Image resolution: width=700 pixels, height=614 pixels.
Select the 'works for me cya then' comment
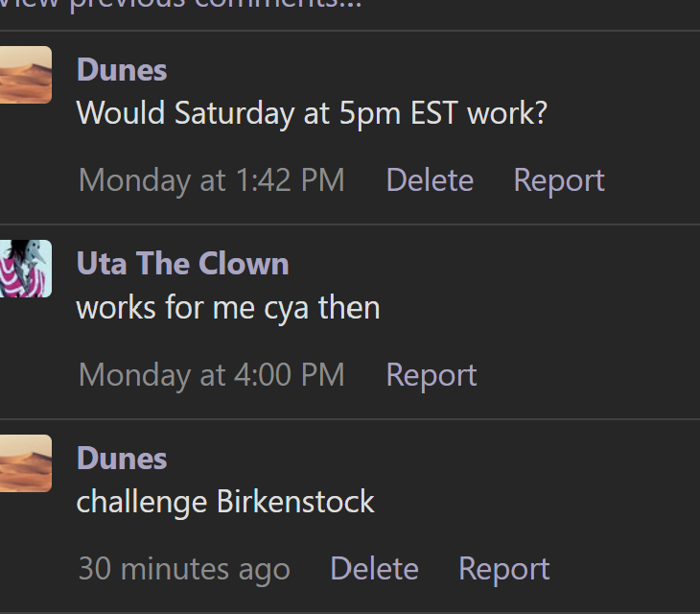(x=228, y=308)
